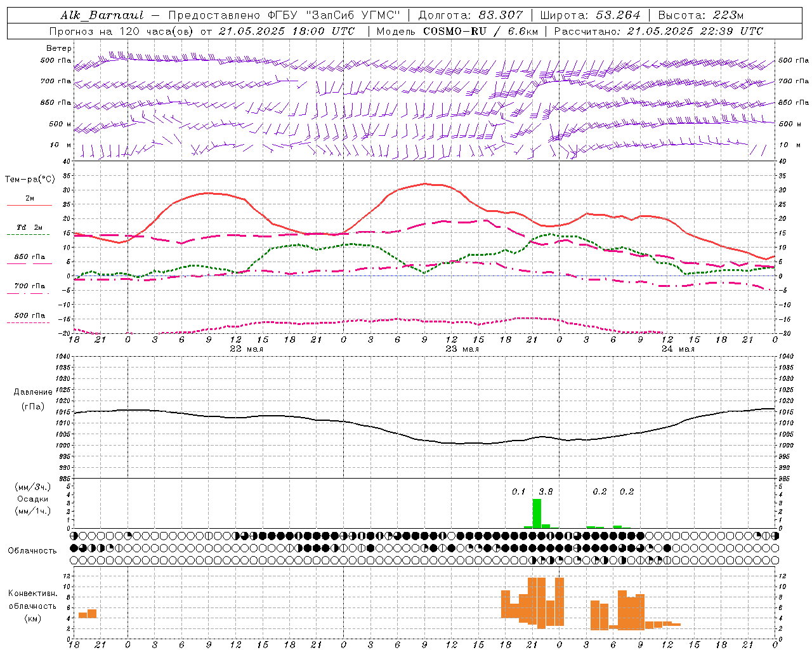Image resolution: width=812 pixels, height=650 pixels.
Task: Click the '850 гПа' entry in temperature legend
Action: point(30,257)
